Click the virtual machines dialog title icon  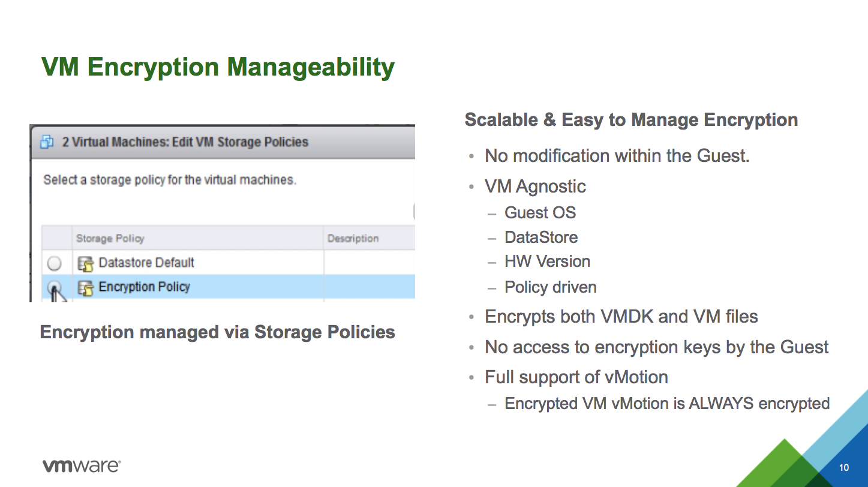[x=47, y=143]
